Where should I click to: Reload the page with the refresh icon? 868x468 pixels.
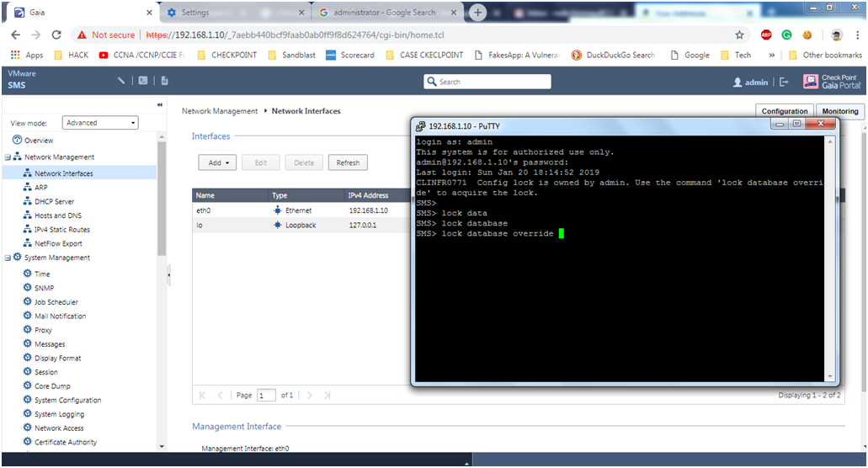56,35
